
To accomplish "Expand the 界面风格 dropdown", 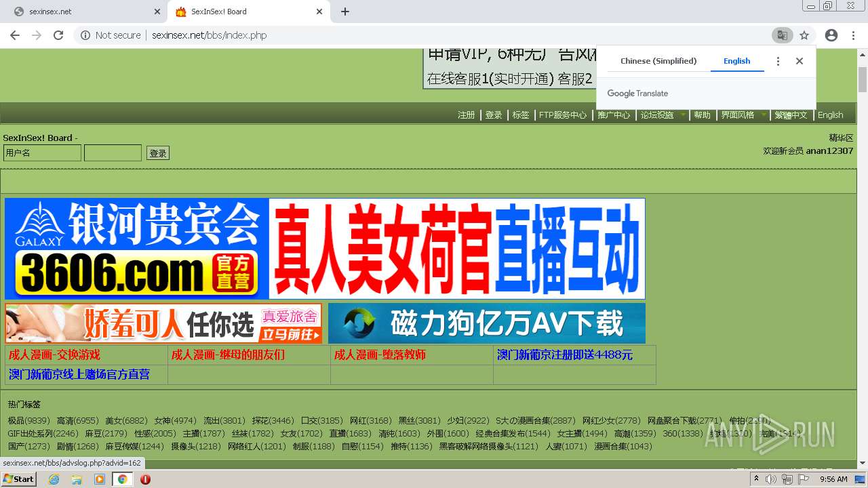I will 743,115.
